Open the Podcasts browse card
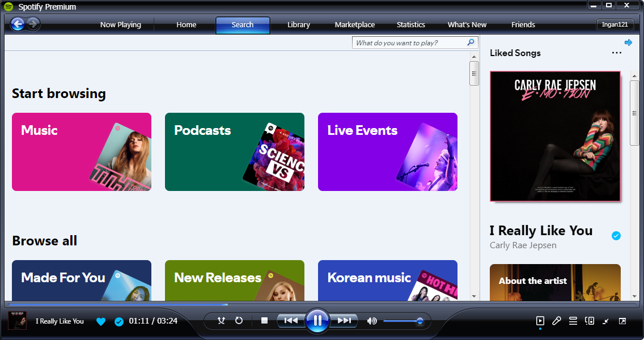 (235, 152)
